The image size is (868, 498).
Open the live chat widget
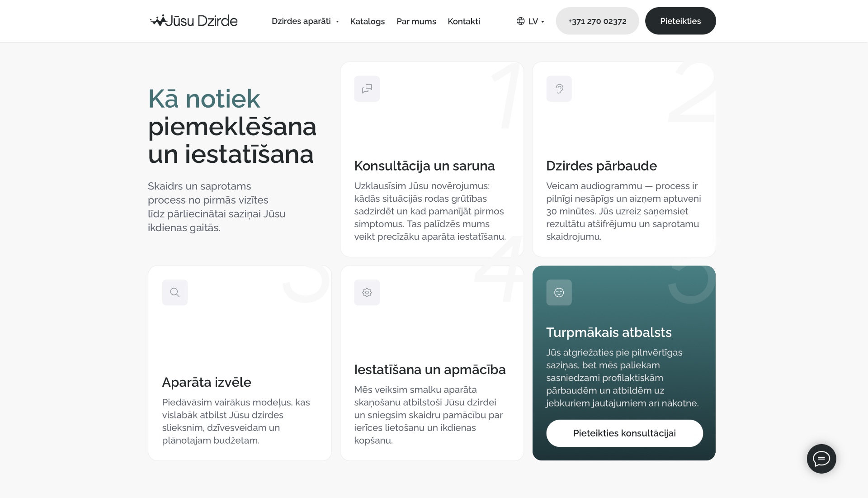tap(821, 459)
